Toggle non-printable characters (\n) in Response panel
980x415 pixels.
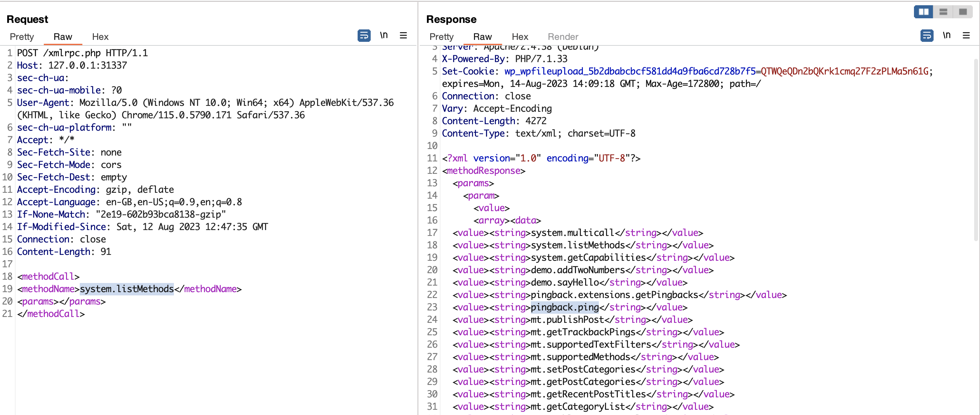tap(946, 35)
